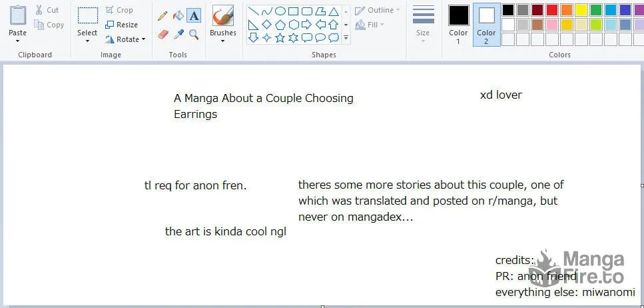Choose the Diamond shape
This screenshot has width=644, height=308.
click(x=267, y=25)
